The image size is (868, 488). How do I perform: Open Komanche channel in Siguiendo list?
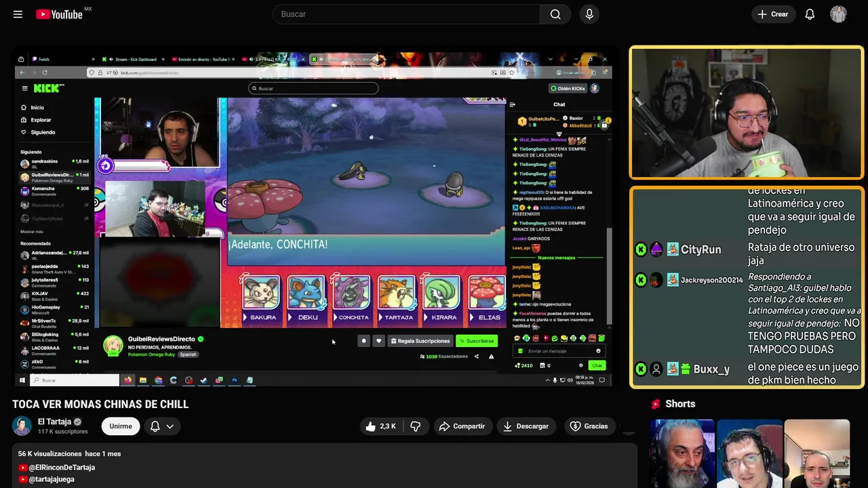[54, 190]
